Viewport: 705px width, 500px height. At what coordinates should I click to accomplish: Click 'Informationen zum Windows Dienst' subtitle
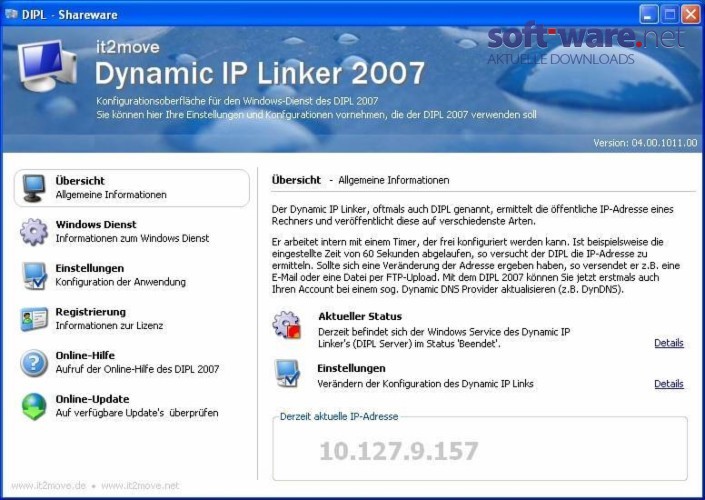(132, 238)
